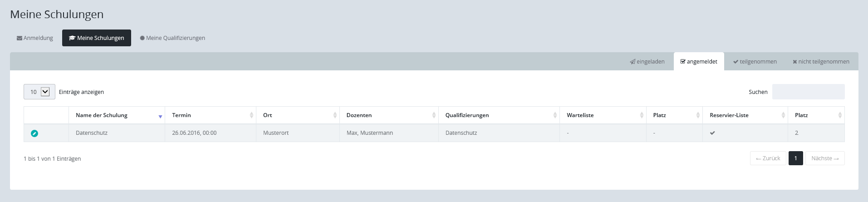Viewport: 868px width, 202px height.
Task: Open the entries-per-page dropdown
Action: [39, 92]
